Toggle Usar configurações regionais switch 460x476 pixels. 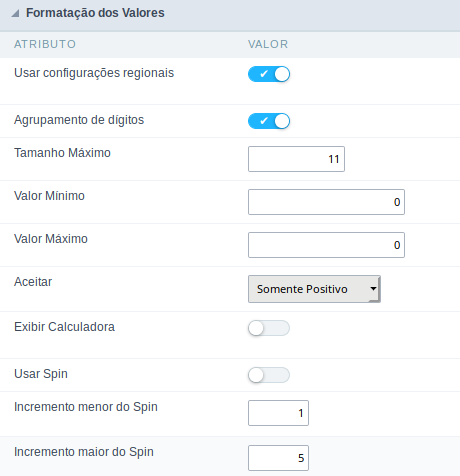click(x=269, y=74)
